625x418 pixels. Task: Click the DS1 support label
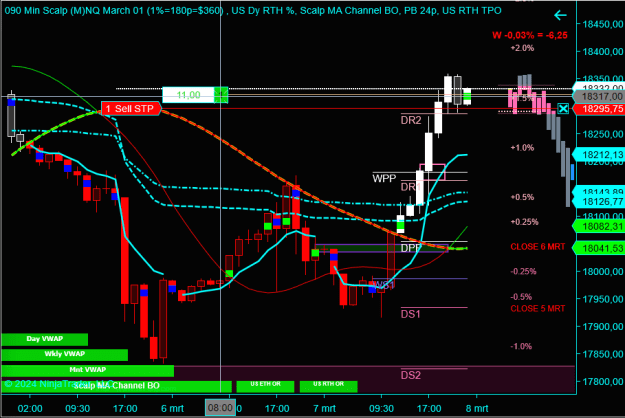(411, 314)
